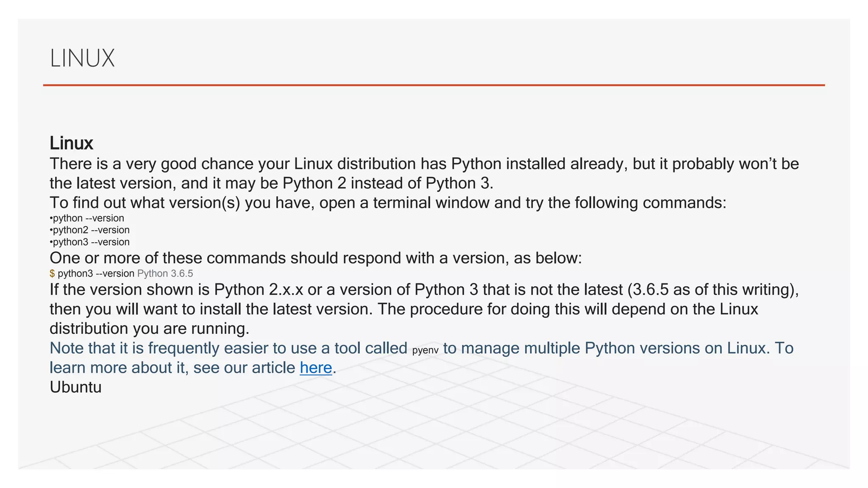Image resolution: width=868 pixels, height=488 pixels.
Task: Click the "Ubuntu" text at the bottom
Action: pos(75,387)
